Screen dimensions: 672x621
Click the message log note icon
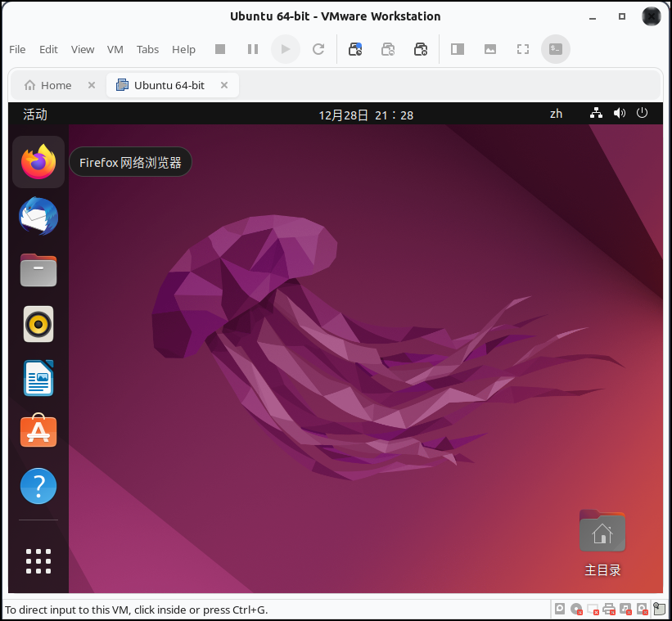click(x=659, y=609)
